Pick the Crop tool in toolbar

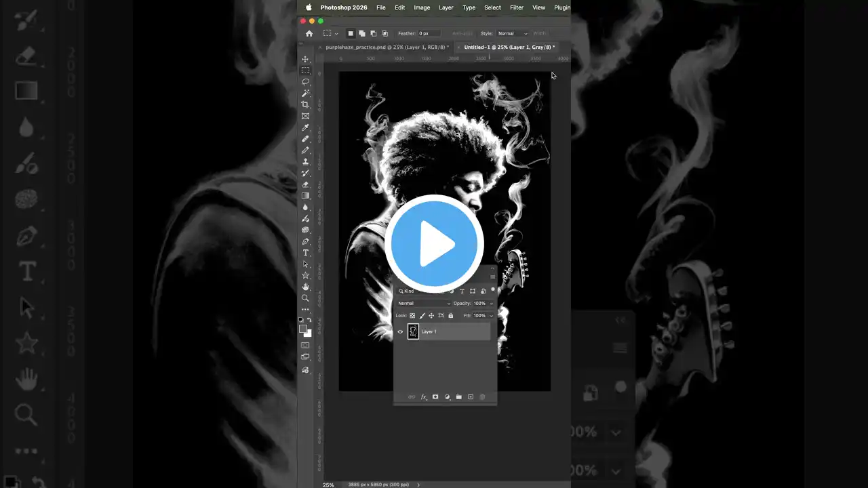(x=305, y=104)
